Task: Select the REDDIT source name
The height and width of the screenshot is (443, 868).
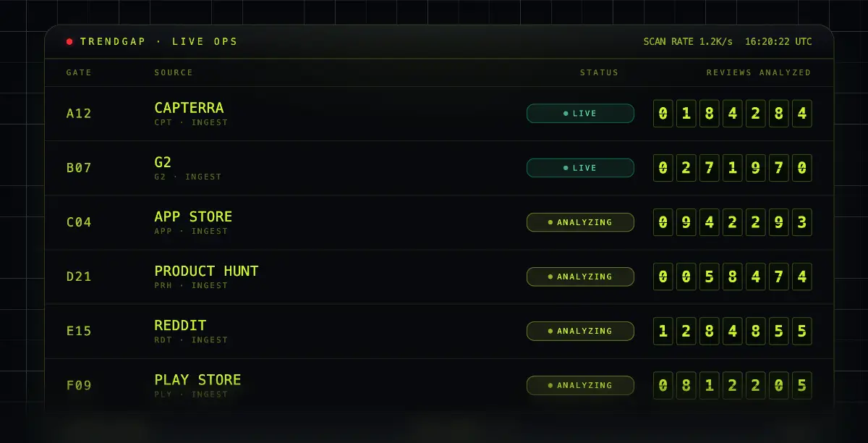Action: (x=180, y=325)
